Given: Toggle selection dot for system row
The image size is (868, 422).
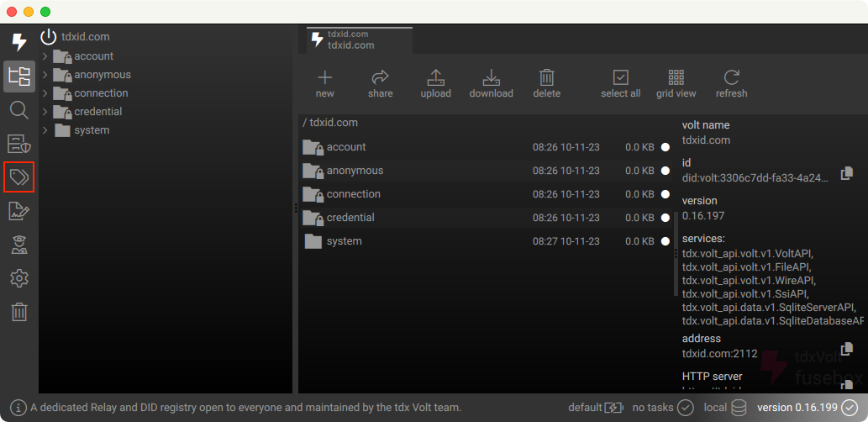Looking at the screenshot, I should (x=665, y=241).
